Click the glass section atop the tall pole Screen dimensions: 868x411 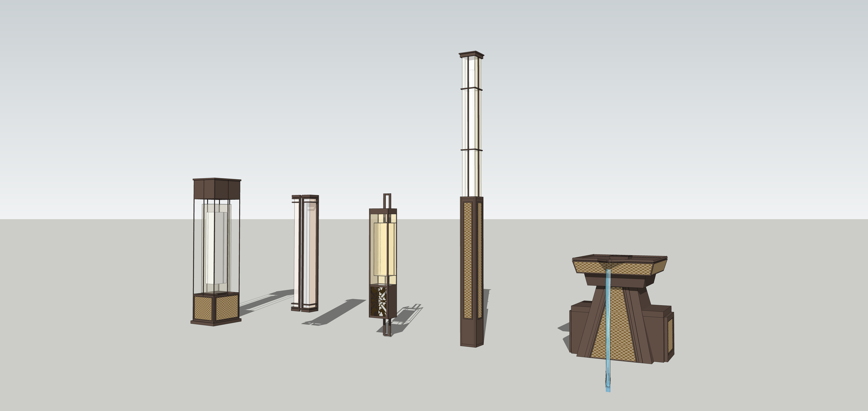(471, 126)
